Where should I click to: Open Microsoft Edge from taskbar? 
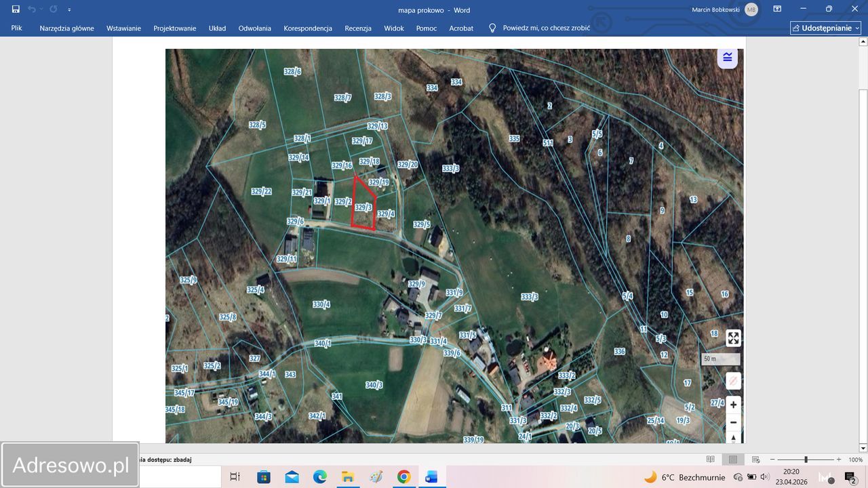pyautogui.click(x=320, y=477)
